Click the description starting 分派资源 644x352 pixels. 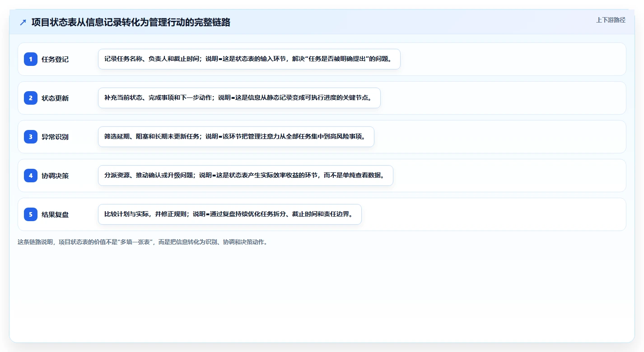(x=246, y=176)
